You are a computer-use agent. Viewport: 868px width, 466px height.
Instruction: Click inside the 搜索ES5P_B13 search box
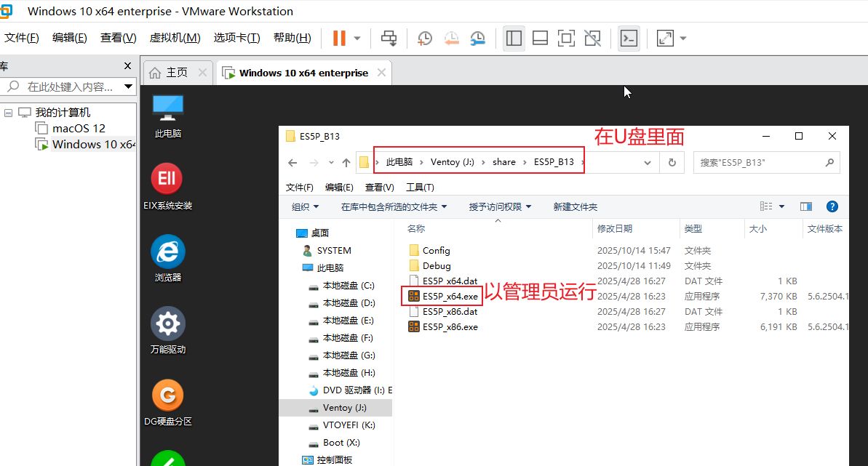click(757, 162)
